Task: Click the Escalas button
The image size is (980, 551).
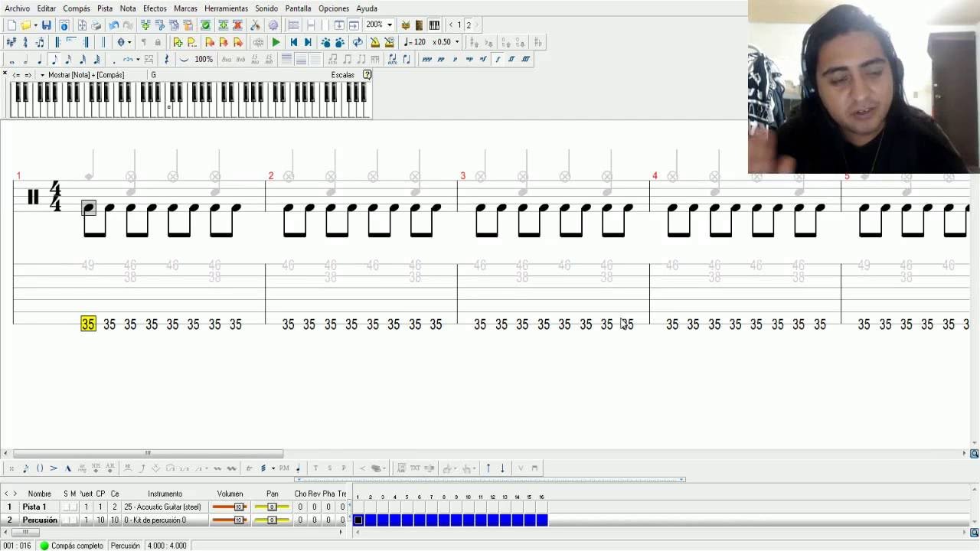Action: pos(343,75)
